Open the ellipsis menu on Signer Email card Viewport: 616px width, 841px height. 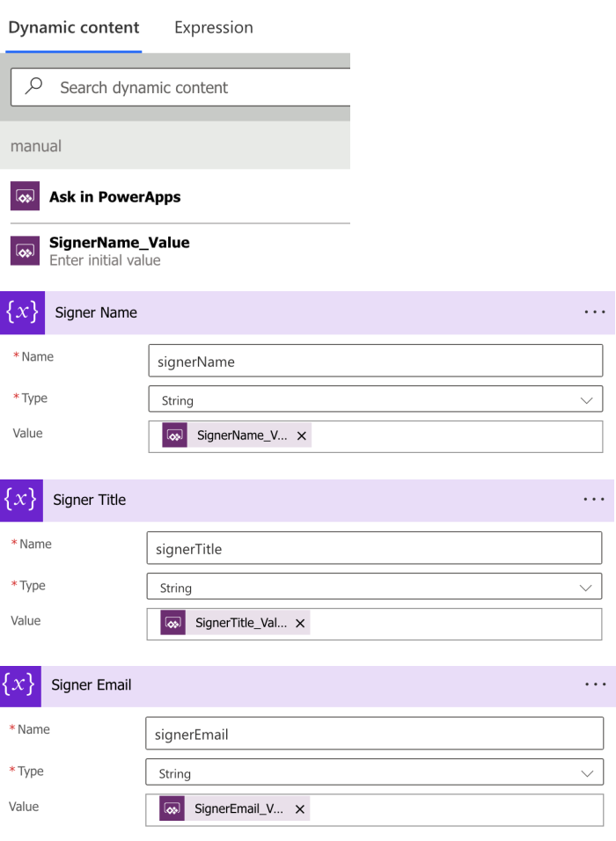tap(596, 684)
